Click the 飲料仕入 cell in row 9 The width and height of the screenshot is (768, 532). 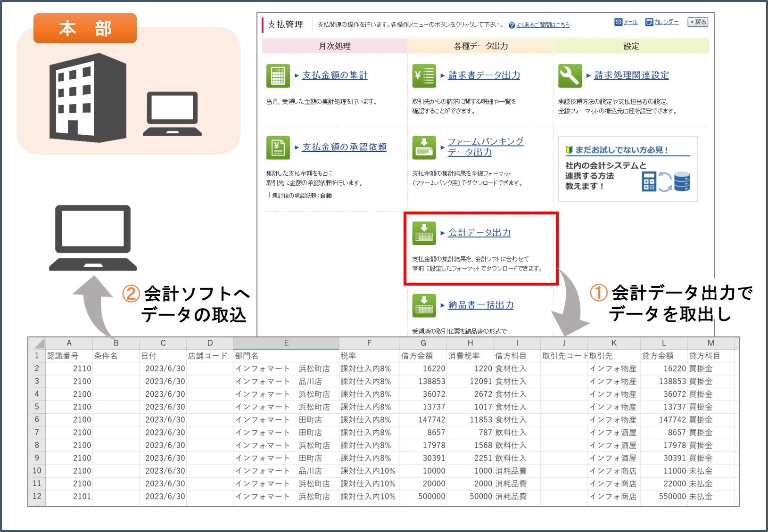point(517,458)
